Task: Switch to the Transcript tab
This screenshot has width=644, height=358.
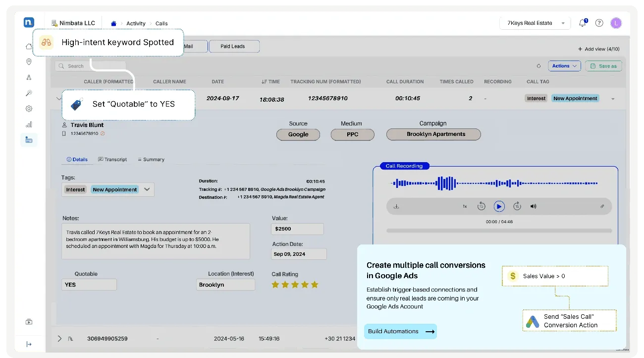Action: (112, 160)
